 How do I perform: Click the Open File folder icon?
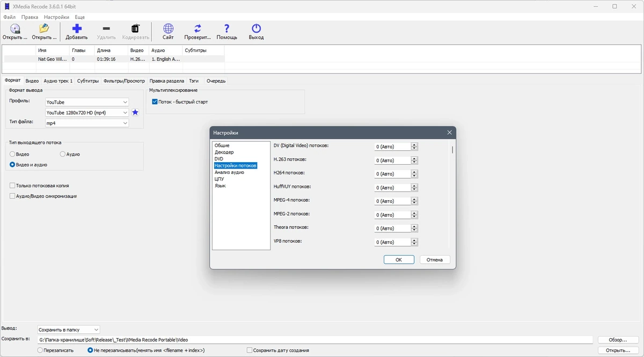[44, 29]
